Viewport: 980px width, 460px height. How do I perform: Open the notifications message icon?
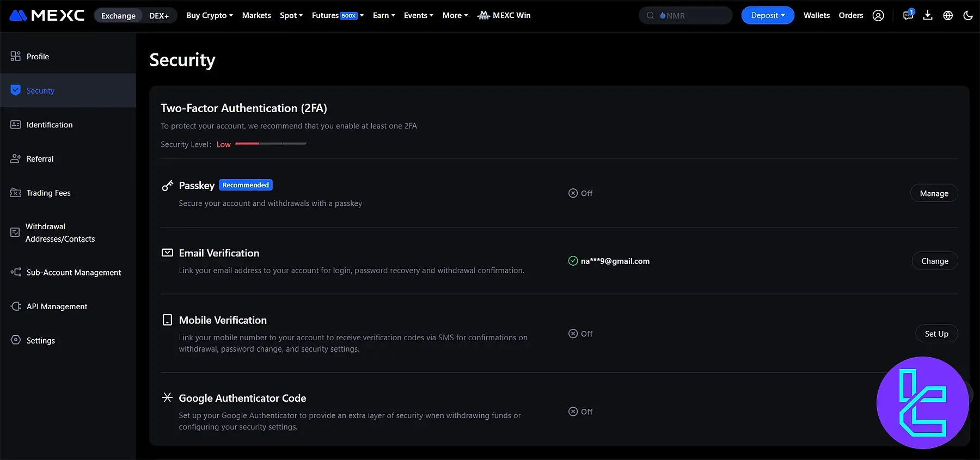908,15
